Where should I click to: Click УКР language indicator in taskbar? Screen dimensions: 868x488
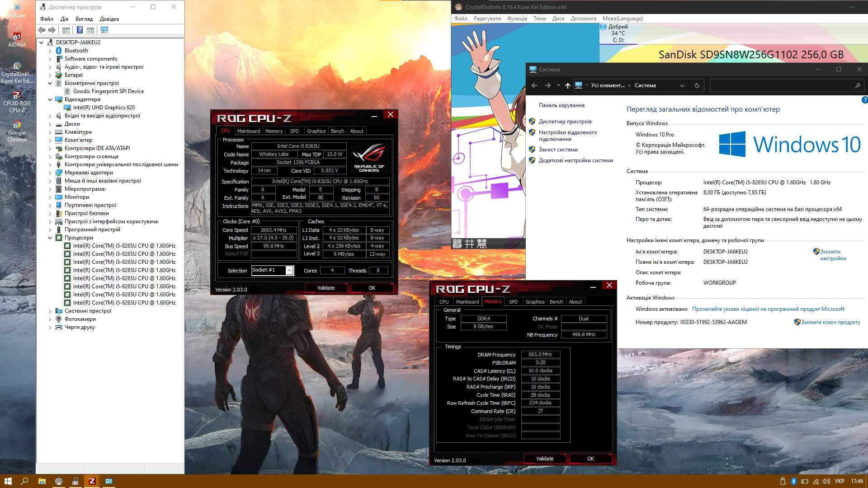click(x=840, y=481)
